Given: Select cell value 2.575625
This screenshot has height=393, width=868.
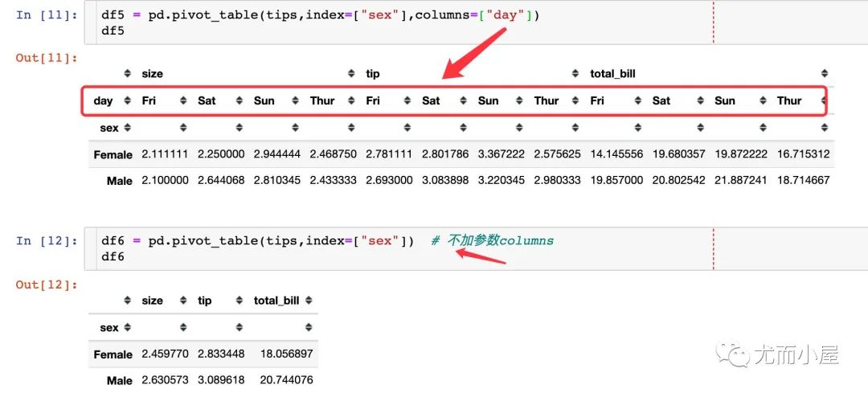Looking at the screenshot, I should click(558, 154).
